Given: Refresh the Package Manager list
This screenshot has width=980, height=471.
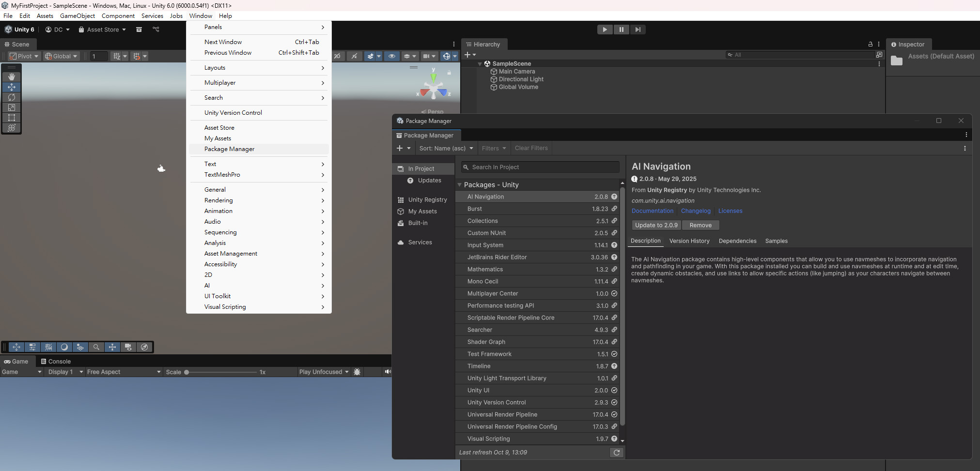Looking at the screenshot, I should click(x=616, y=453).
